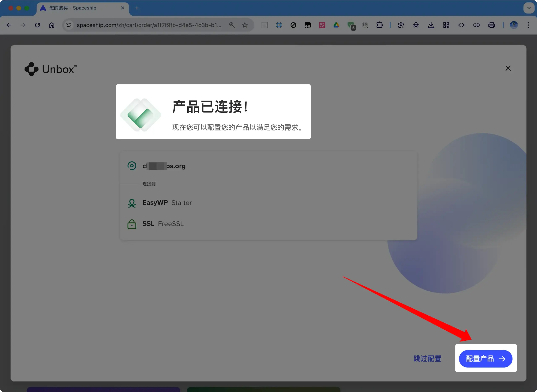This screenshot has width=537, height=392.
Task: Click the ps.org domain name
Action: (164, 166)
